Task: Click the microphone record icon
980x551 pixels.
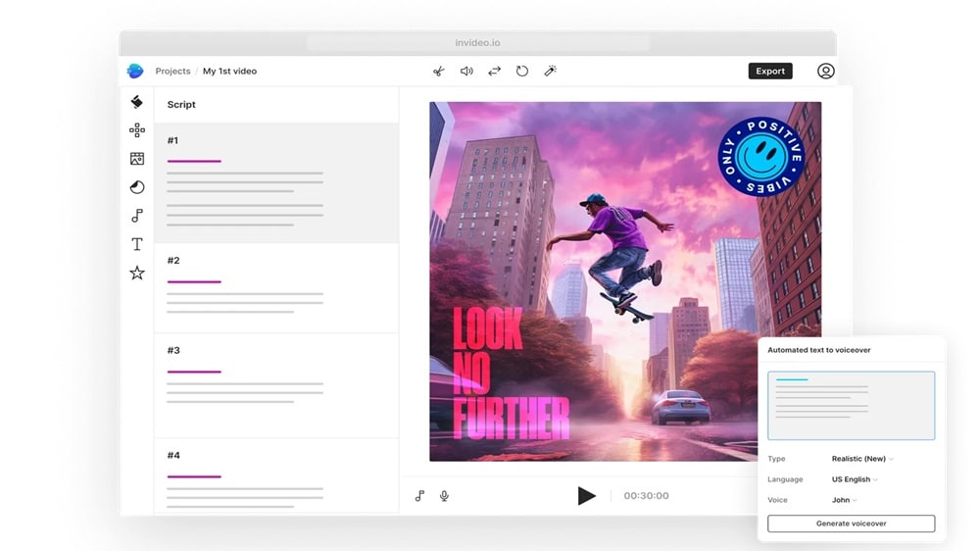Action: pyautogui.click(x=444, y=496)
